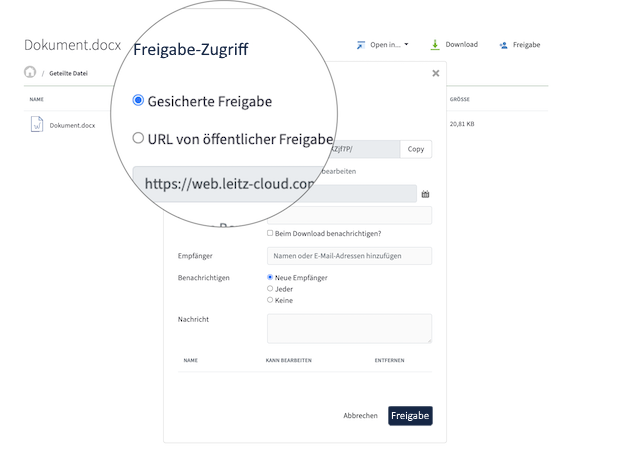
Task: Click Abbrechen to cancel sharing
Action: point(360,416)
